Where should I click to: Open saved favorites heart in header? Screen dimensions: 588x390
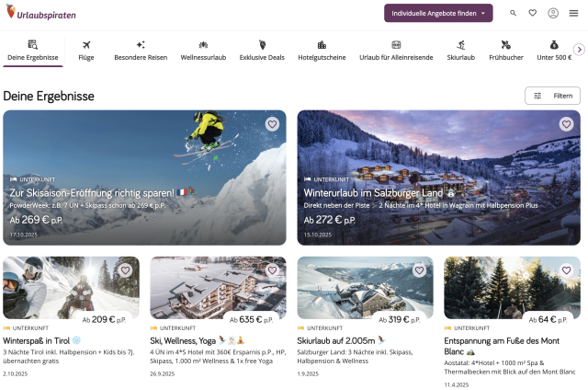point(533,13)
